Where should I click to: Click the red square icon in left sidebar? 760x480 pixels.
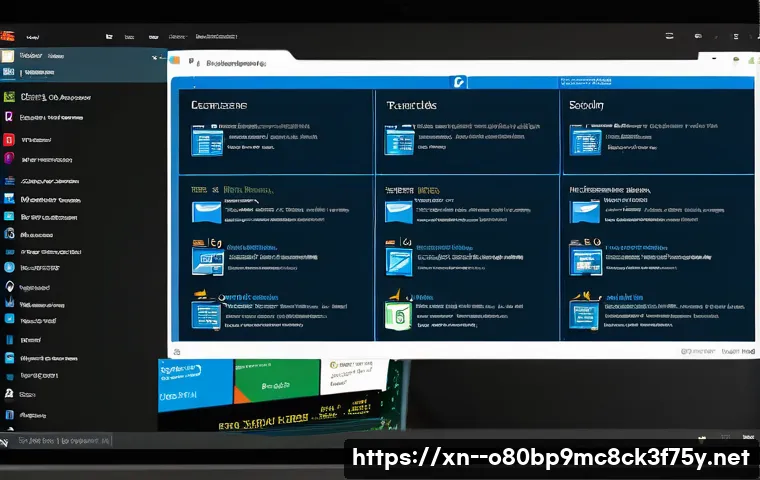click(9, 140)
